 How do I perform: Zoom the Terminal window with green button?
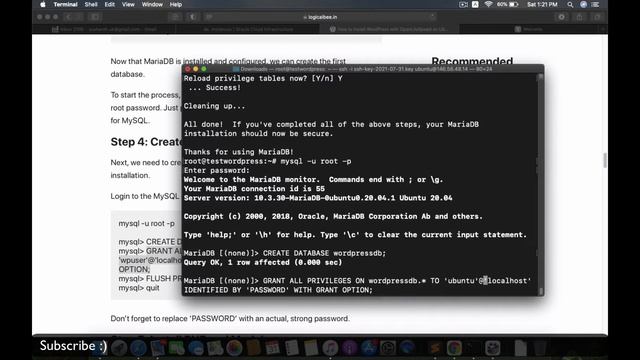pos(204,69)
